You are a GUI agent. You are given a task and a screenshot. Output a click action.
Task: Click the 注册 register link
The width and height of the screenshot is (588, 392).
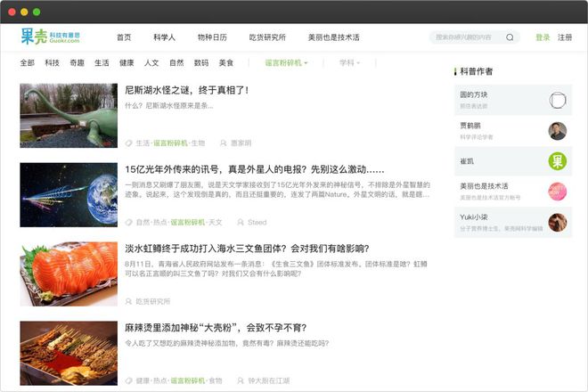(565, 37)
